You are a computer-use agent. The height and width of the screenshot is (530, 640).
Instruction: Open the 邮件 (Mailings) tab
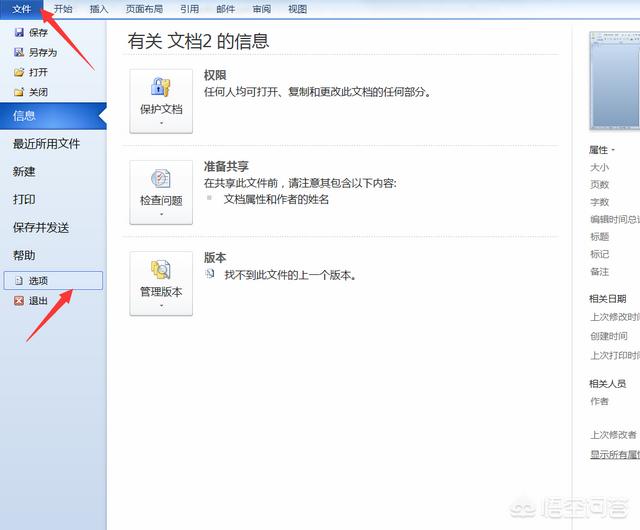[x=225, y=9]
